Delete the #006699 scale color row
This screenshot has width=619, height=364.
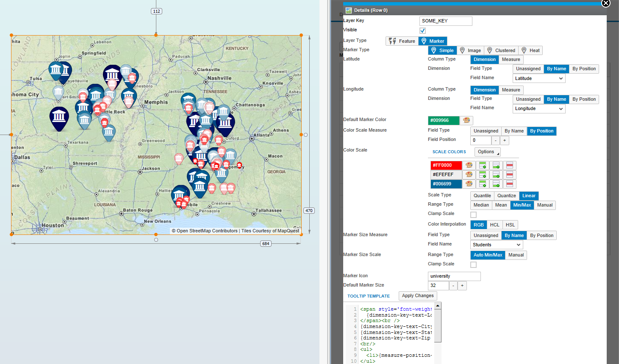[510, 184]
